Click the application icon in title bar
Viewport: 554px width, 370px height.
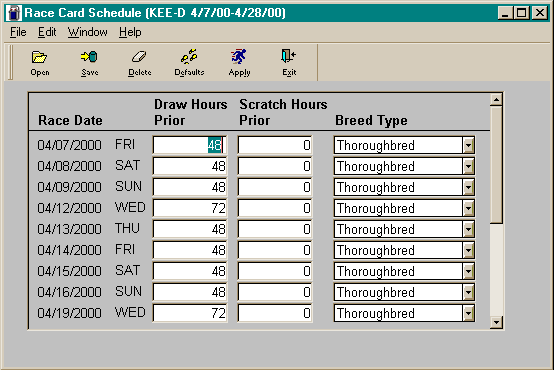click(x=14, y=13)
